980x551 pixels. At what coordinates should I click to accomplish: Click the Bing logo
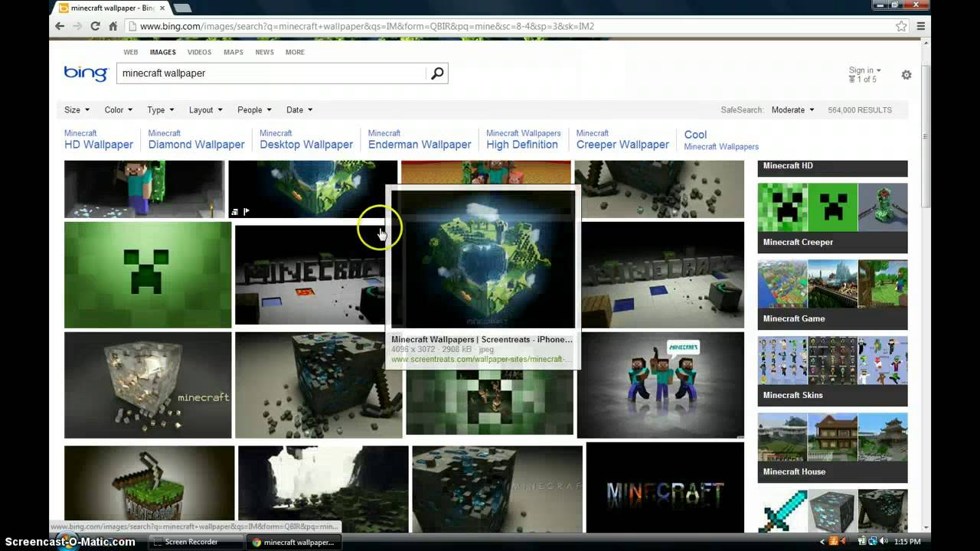(x=86, y=73)
